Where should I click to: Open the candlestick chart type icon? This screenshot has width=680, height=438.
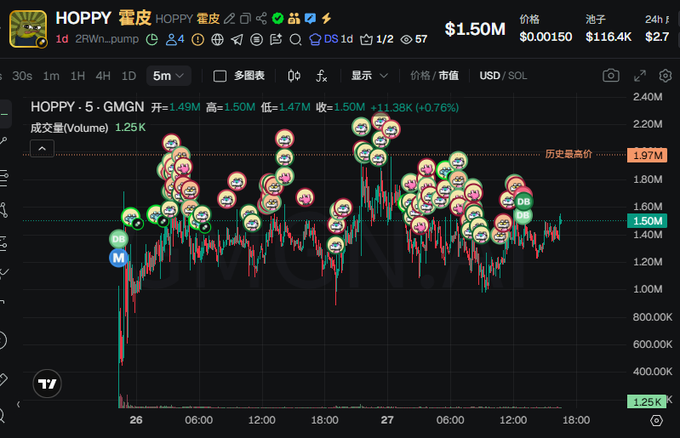294,76
